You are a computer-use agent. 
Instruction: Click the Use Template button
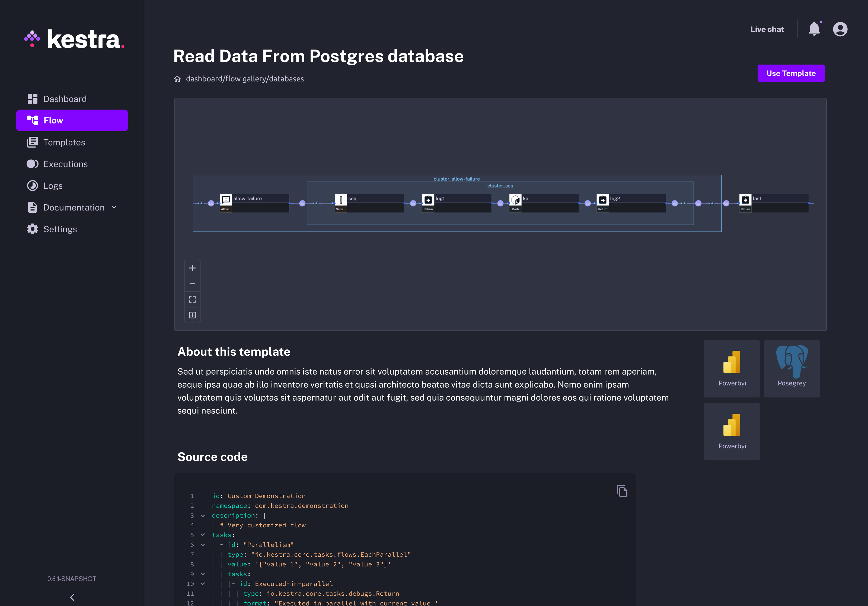coord(791,73)
